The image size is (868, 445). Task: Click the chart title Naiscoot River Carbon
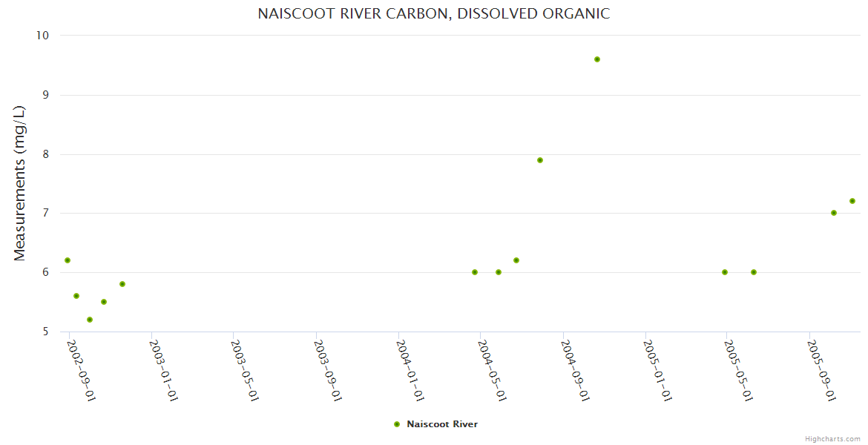pos(434,13)
